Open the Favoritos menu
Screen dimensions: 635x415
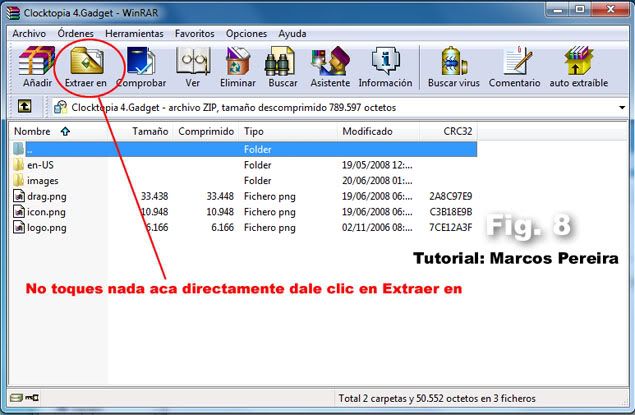[x=195, y=33]
